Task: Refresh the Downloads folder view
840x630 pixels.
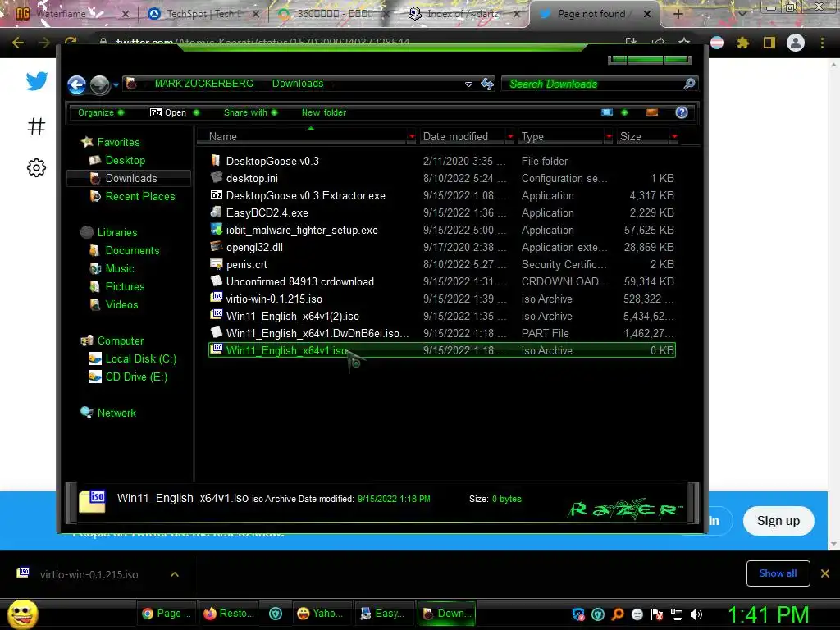Action: (x=487, y=84)
